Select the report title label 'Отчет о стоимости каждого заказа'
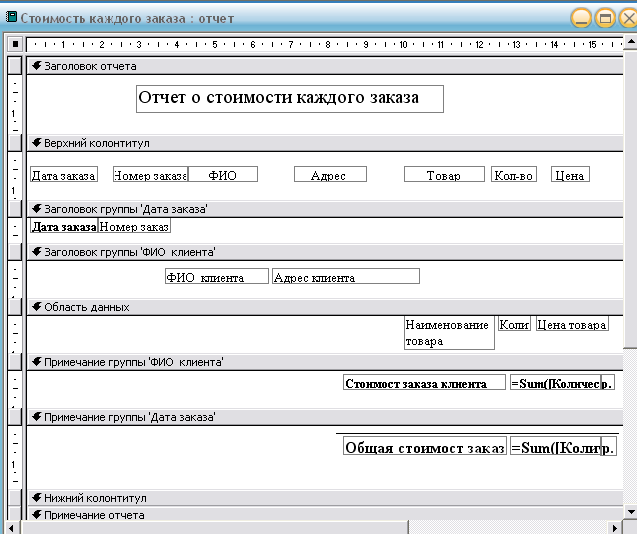 click(x=289, y=98)
